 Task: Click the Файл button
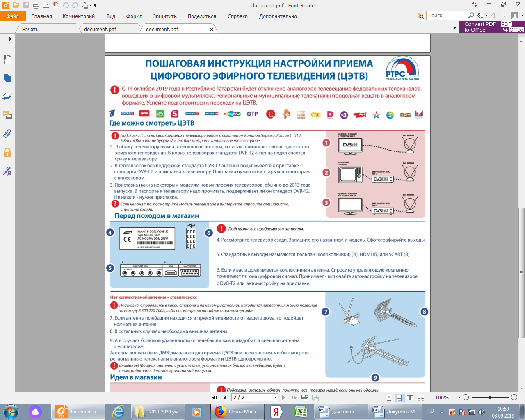[13, 16]
